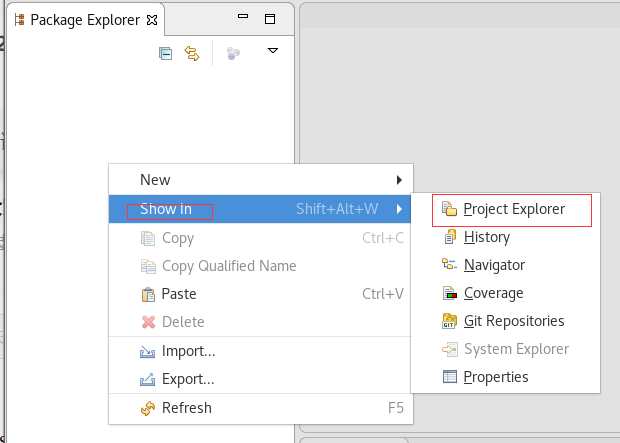Toggle Link with Editor arrows icon

[192, 53]
